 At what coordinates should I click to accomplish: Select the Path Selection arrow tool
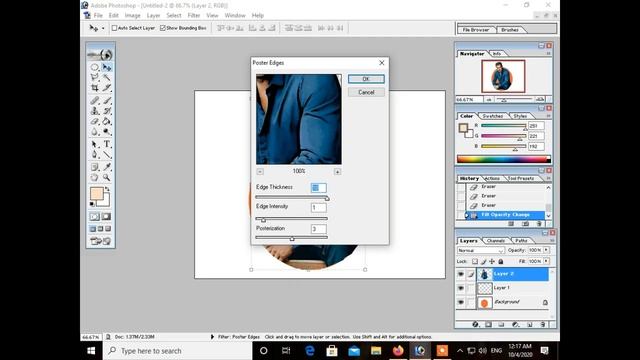click(x=95, y=144)
